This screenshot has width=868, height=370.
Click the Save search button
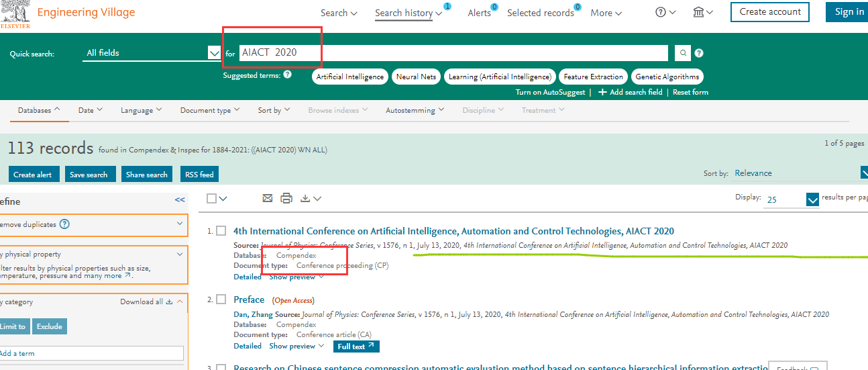(x=89, y=175)
